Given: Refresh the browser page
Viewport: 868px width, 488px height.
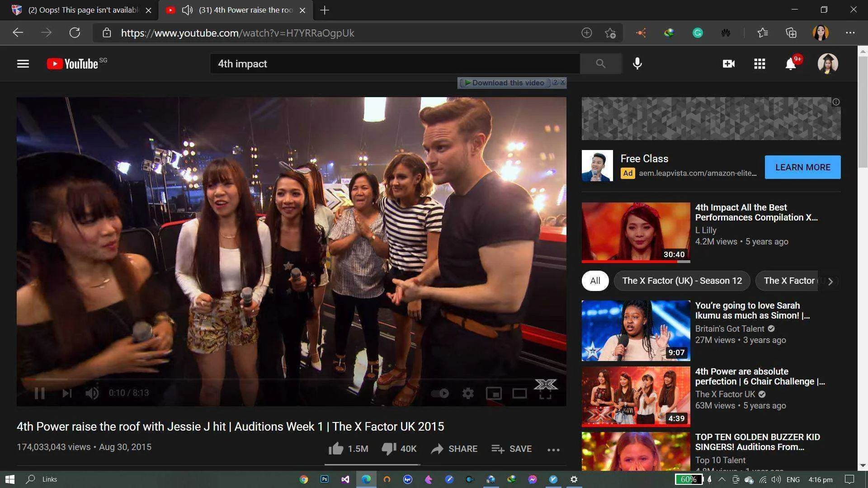Looking at the screenshot, I should pyautogui.click(x=75, y=33).
